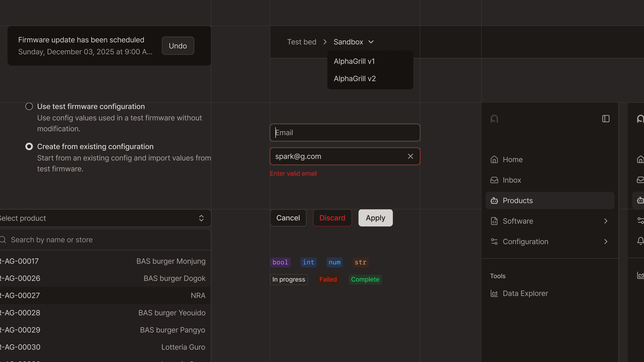This screenshot has height=362, width=644.
Task: Clear the spark@g.com email with X icon
Action: coord(410,156)
